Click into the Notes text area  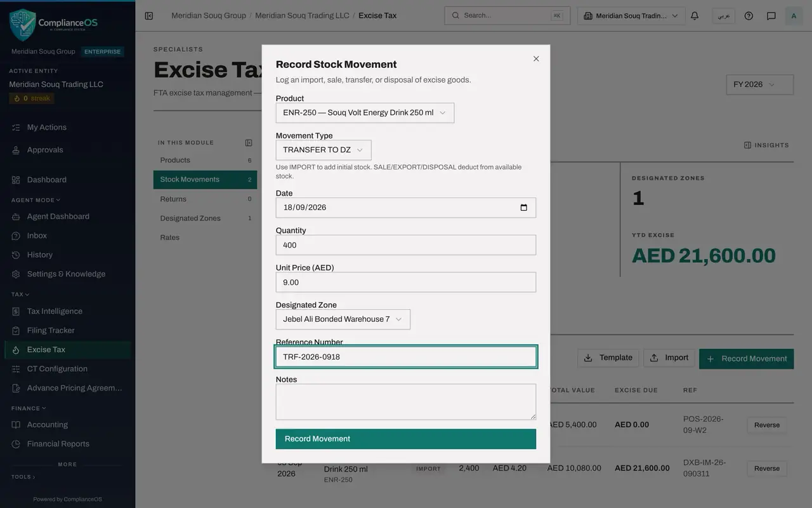[x=406, y=402]
